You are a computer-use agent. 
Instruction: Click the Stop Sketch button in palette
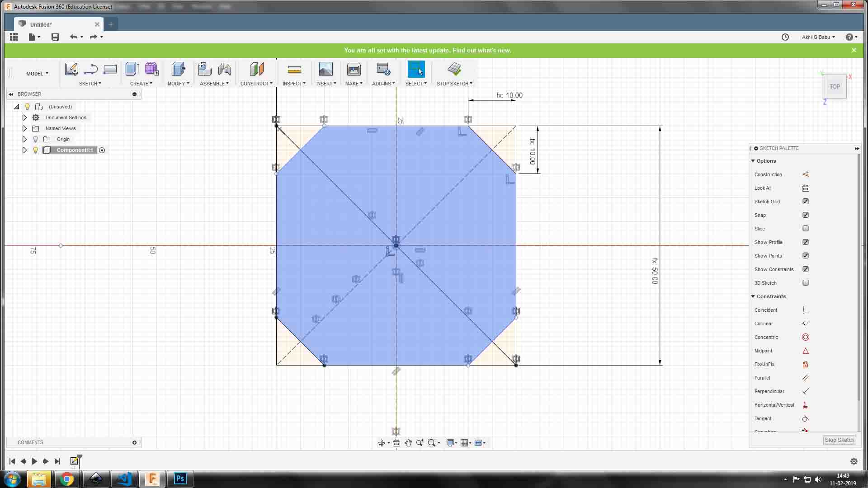click(839, 440)
